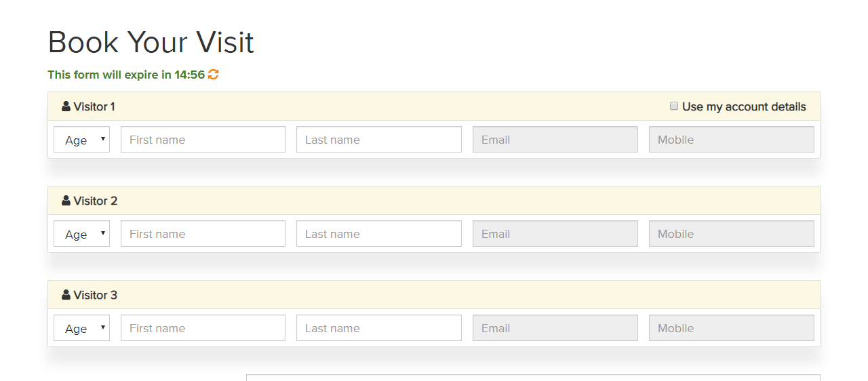Click Visitor 2 Last name input
Viewport: 868px width, 381px height.
click(x=378, y=234)
